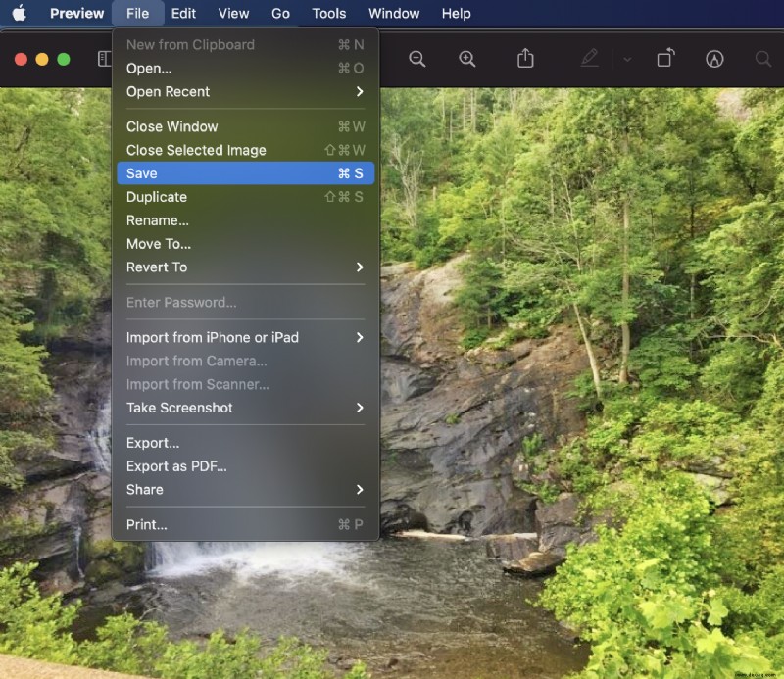Screen dimensions: 784x679
Task: Click the yellow minimize button
Action: pyautogui.click(x=42, y=60)
